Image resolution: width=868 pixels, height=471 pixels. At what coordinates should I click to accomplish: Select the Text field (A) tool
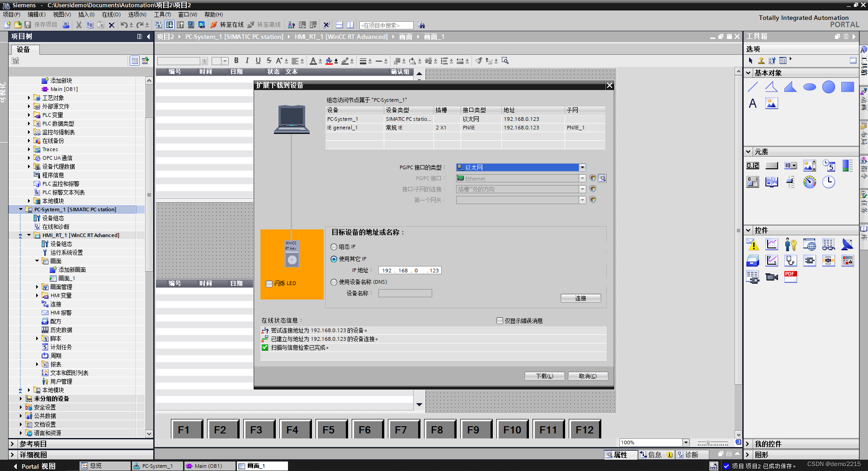(x=753, y=104)
